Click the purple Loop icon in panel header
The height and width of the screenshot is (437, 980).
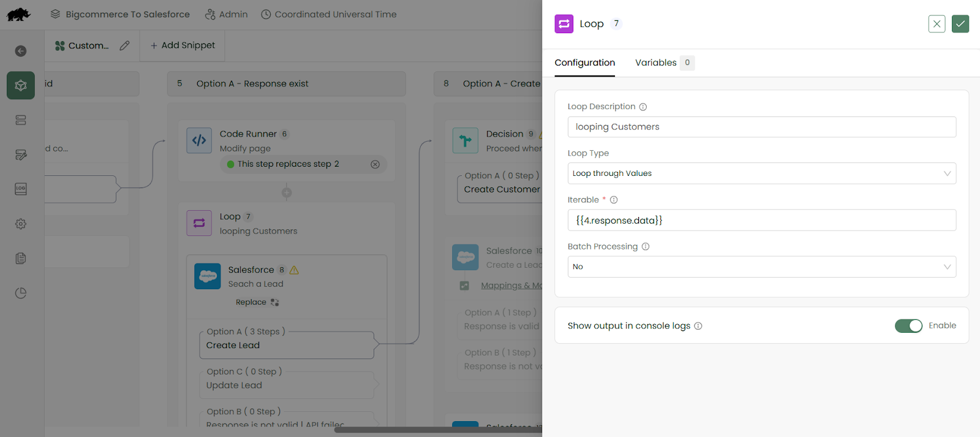click(x=564, y=24)
